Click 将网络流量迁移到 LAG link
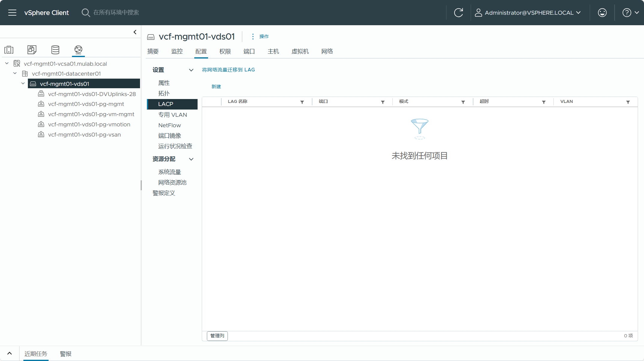The height and width of the screenshot is (361, 644). pyautogui.click(x=228, y=70)
